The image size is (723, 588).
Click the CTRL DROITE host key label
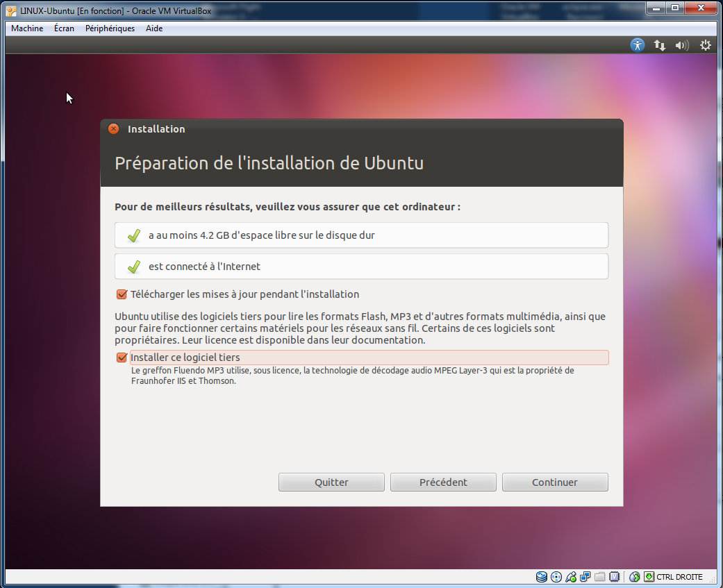point(680,577)
